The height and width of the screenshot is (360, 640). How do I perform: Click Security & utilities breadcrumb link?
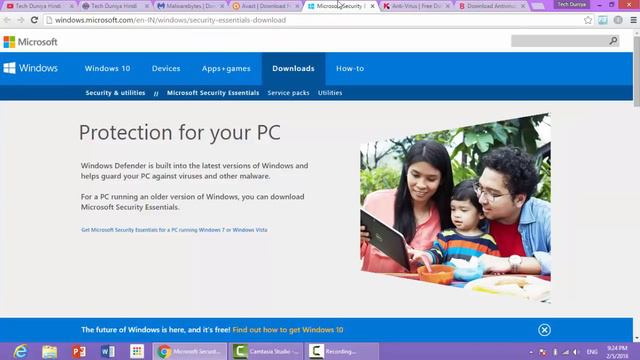[115, 93]
